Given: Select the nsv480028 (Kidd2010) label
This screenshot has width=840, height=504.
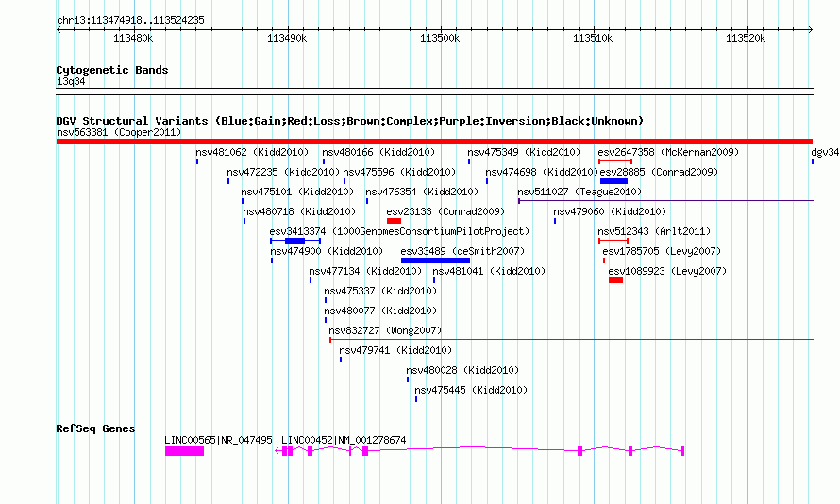Looking at the screenshot, I should (462, 370).
